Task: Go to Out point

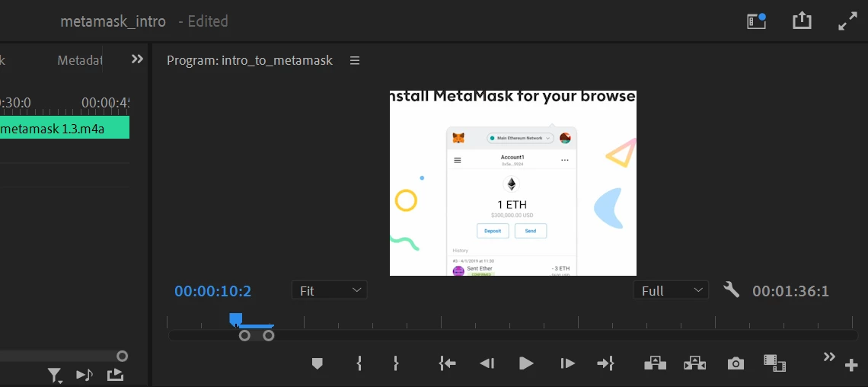Action: click(605, 363)
